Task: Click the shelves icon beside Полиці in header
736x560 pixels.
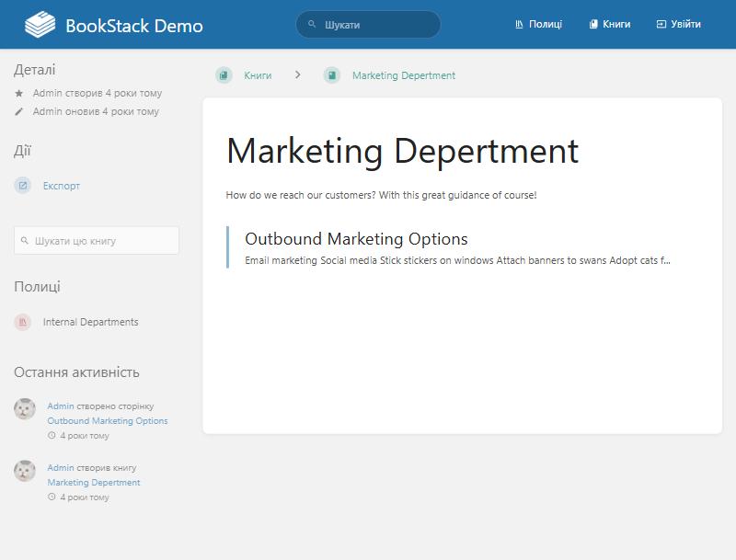Action: pos(519,25)
